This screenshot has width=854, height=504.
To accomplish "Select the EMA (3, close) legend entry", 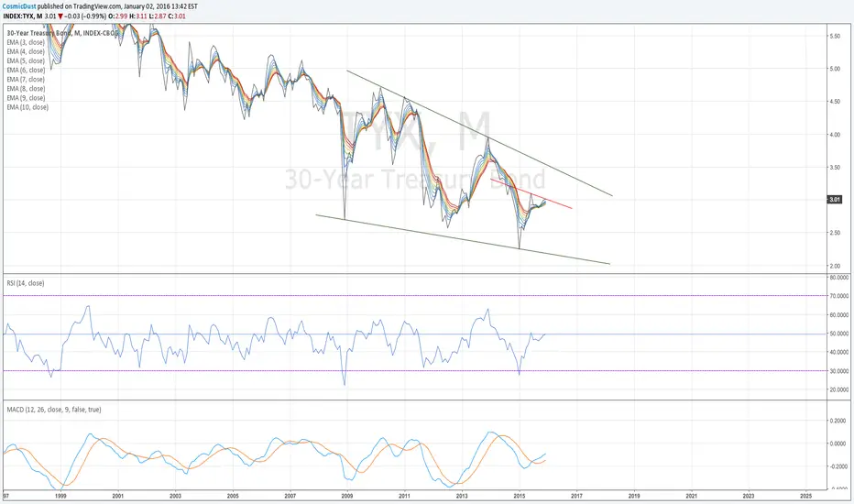I will [x=26, y=42].
